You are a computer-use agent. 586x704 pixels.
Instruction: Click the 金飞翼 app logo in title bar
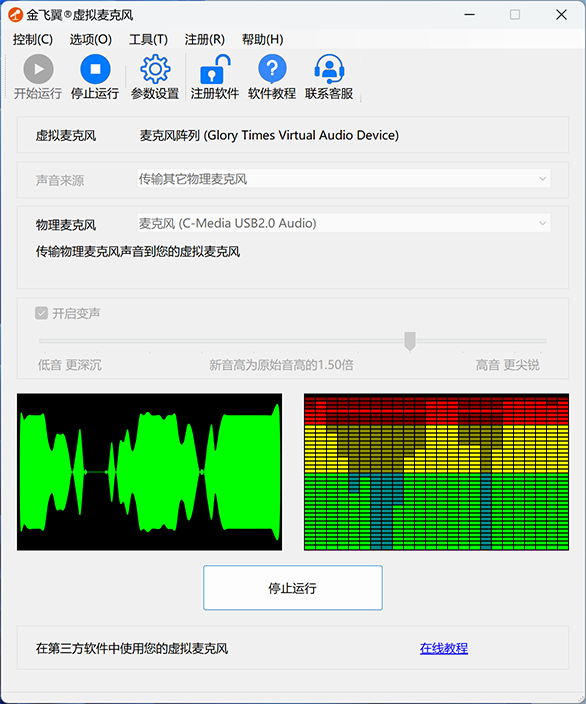click(x=15, y=15)
